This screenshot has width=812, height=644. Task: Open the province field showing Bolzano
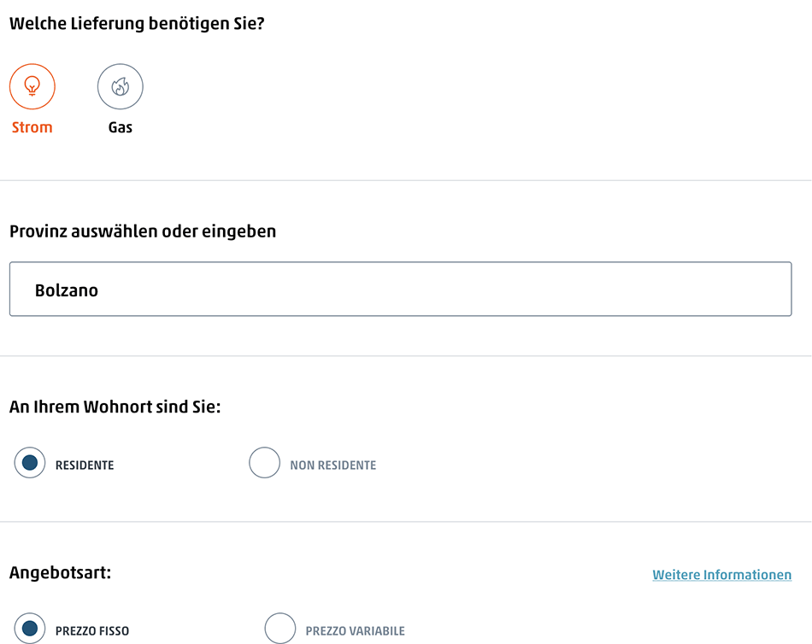point(400,289)
